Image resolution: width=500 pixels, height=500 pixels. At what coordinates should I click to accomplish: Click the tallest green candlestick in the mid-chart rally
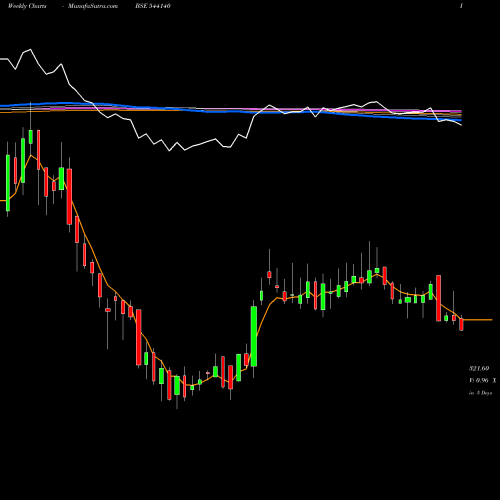pos(254,336)
